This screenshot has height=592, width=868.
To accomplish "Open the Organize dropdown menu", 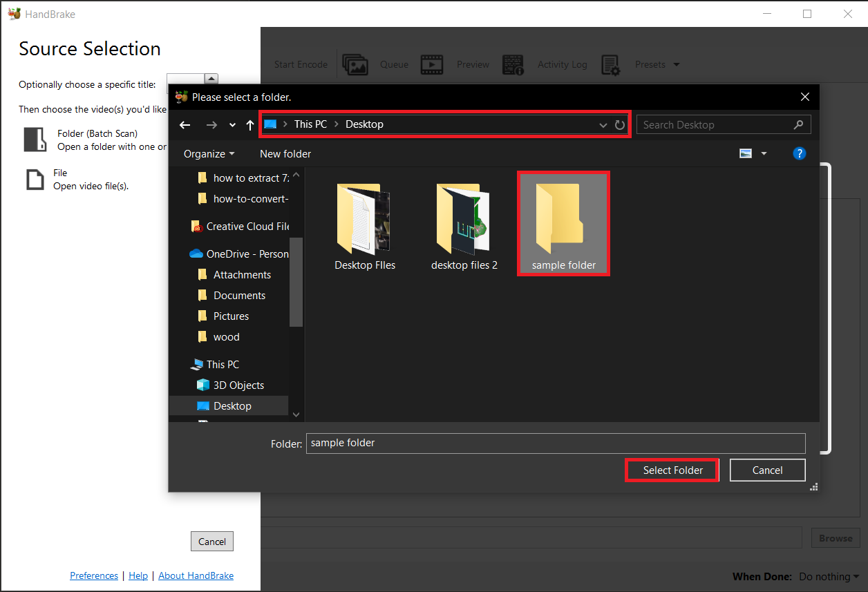I will 208,153.
